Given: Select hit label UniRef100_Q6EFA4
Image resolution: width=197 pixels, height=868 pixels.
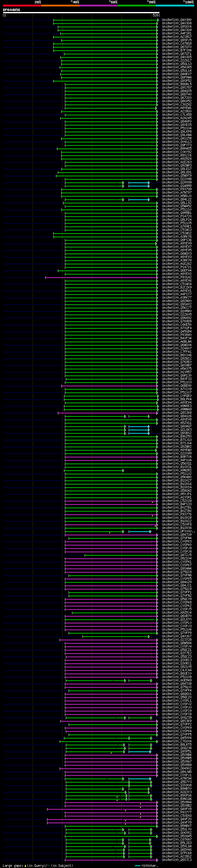Looking at the screenshot, I should (x=177, y=271).
